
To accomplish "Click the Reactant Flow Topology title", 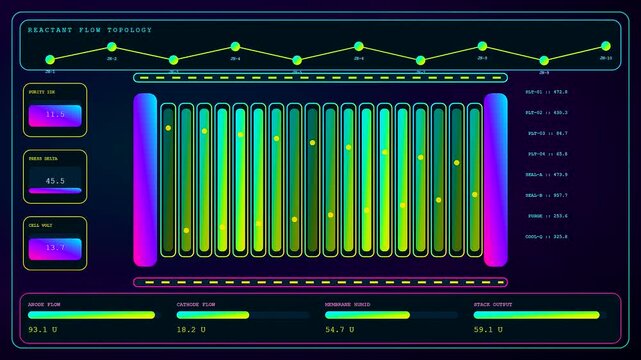I will pyautogui.click(x=90, y=30).
